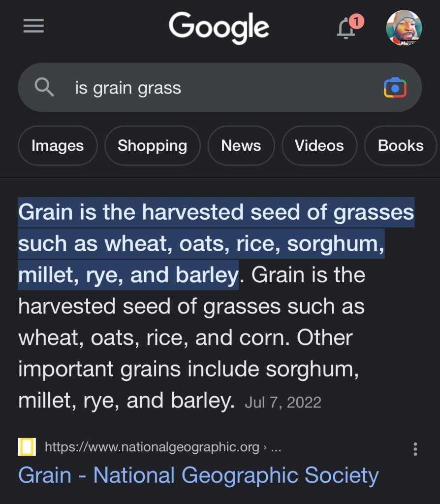Image resolution: width=440 pixels, height=504 pixels.
Task: Select the Videos filter
Action: pyautogui.click(x=319, y=146)
